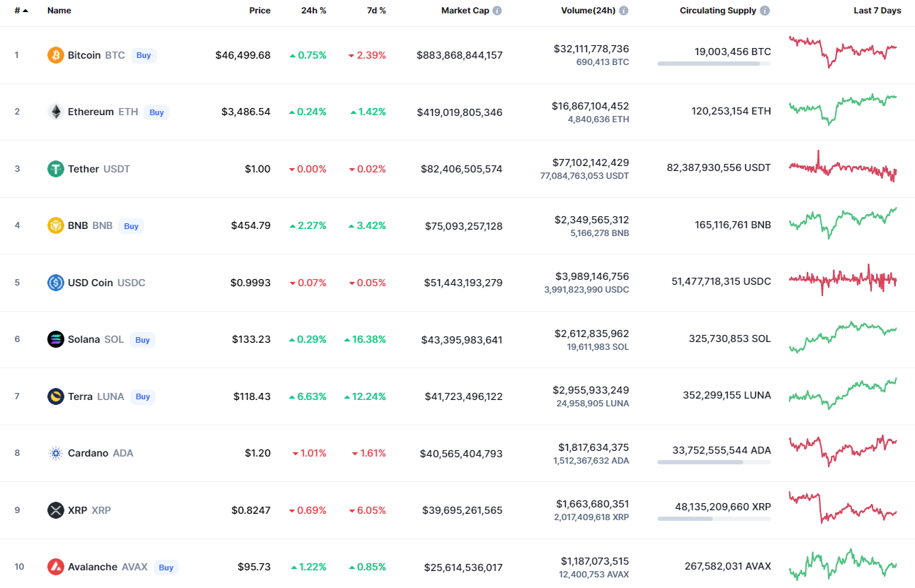
Task: Click XRP's price $0.8247
Action: 250,510
